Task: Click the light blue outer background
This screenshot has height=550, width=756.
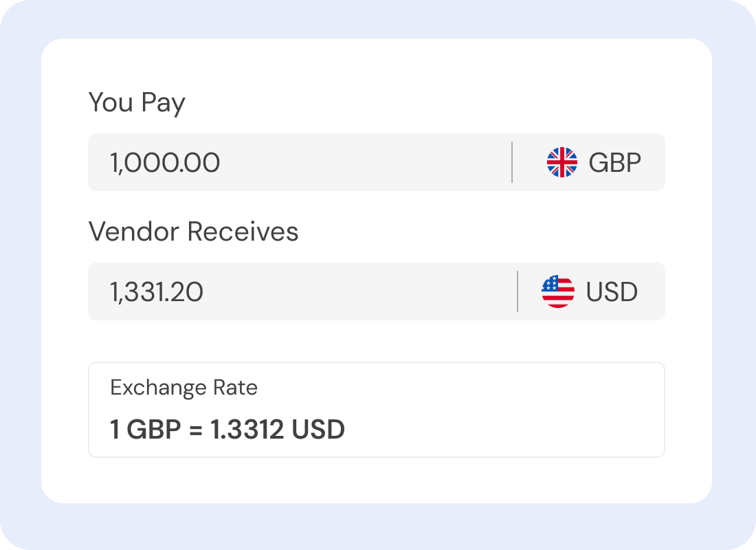Action: point(21,275)
